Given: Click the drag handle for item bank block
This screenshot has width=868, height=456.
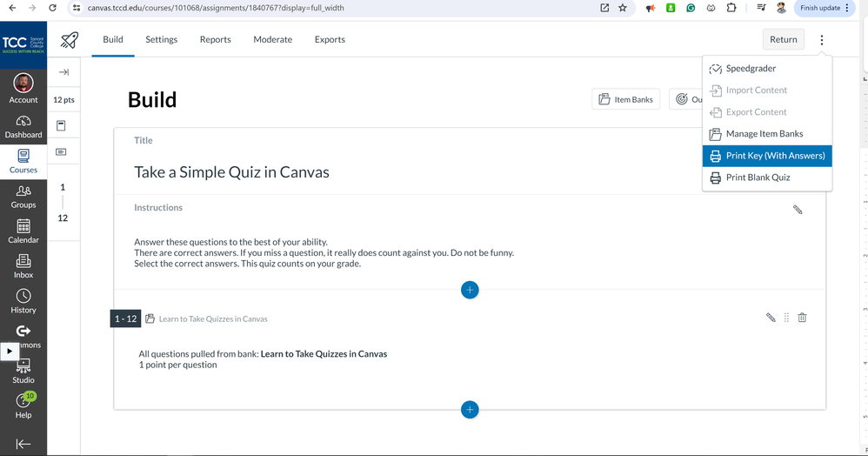Looking at the screenshot, I should click(x=786, y=318).
